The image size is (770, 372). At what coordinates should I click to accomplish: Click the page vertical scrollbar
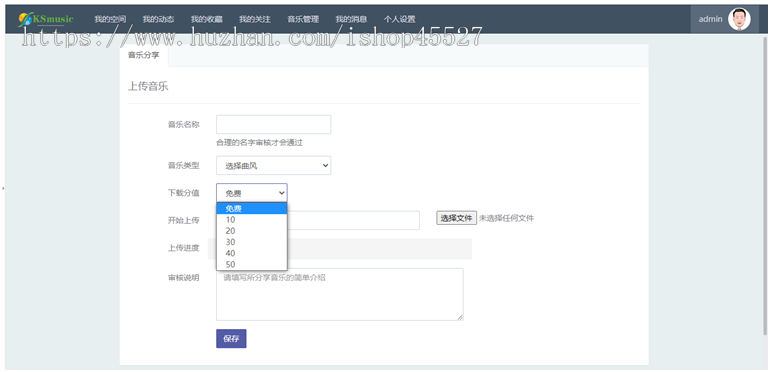click(764, 186)
